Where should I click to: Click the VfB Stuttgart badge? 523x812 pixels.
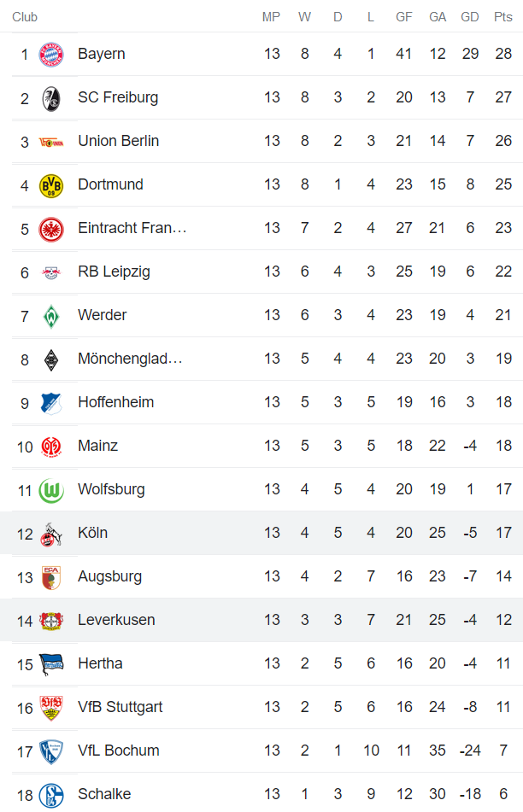pyautogui.click(x=51, y=706)
